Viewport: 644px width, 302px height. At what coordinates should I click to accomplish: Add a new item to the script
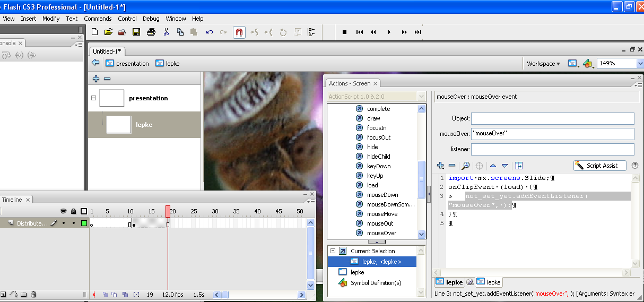pos(440,166)
